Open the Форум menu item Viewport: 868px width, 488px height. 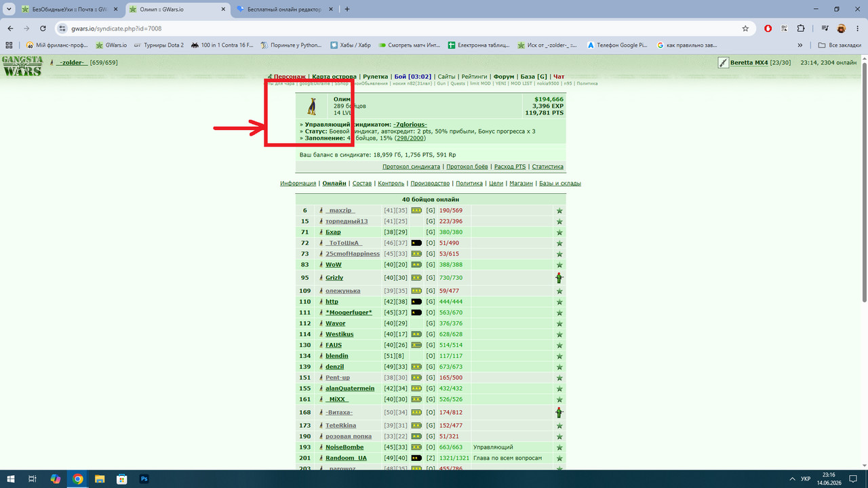tap(504, 77)
